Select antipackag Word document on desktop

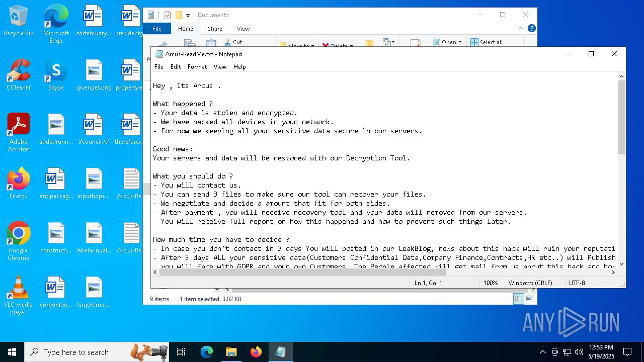click(56, 184)
